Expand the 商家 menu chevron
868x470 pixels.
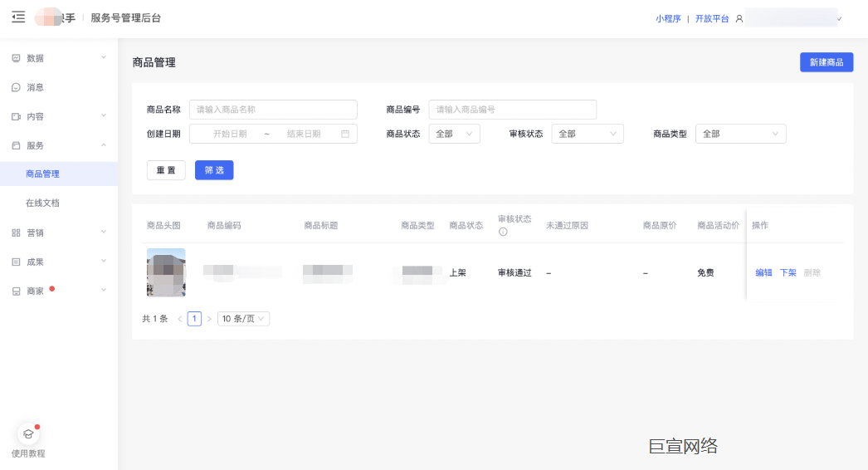104,291
